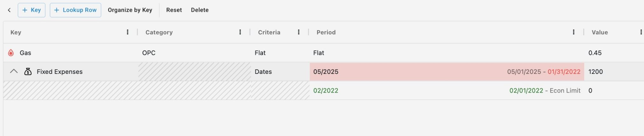Image resolution: width=644 pixels, height=136 pixels.
Task: Add a new Key
Action: (31, 10)
